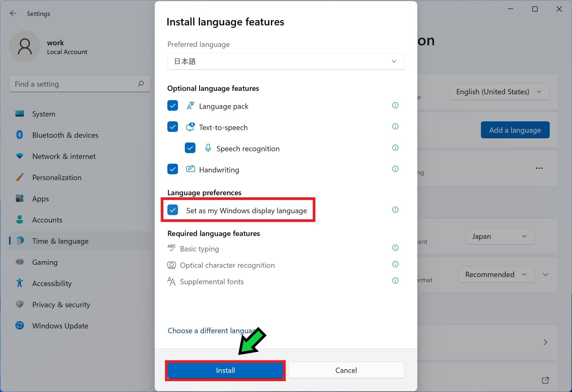Viewport: 572px width, 392px height.
Task: Click the Gaming controller icon
Action: click(20, 262)
